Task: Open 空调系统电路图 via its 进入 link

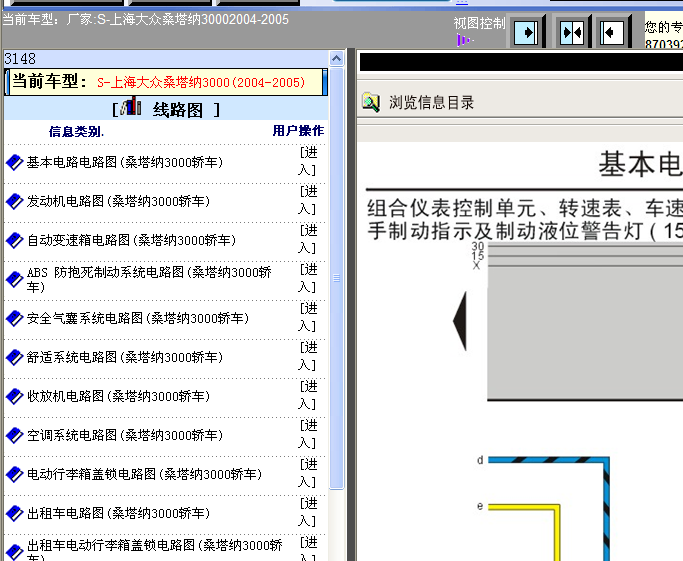Action: tap(308, 434)
